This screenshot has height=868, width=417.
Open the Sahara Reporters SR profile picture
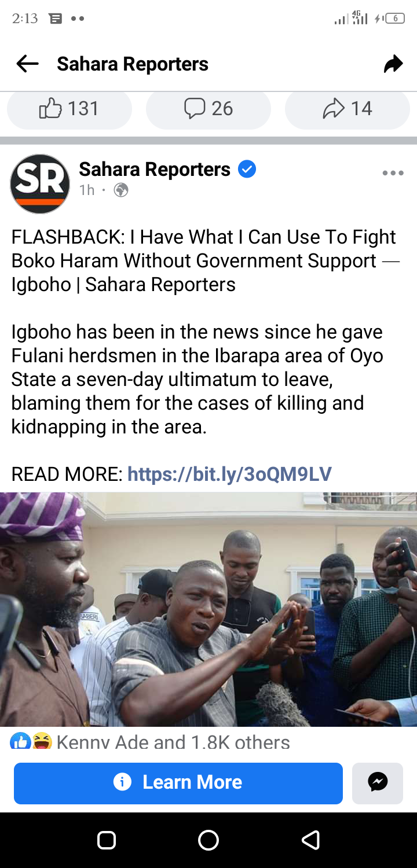(x=40, y=184)
